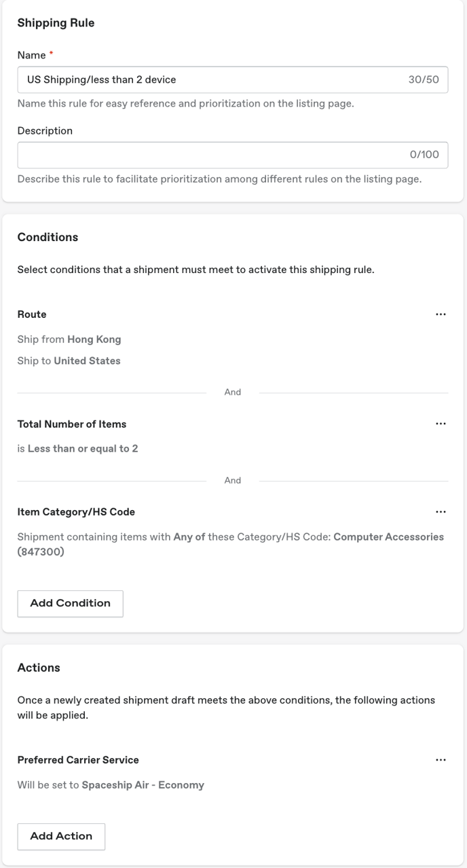The image size is (467, 868).
Task: Open the Item Category/HS Code options menu
Action: click(441, 512)
